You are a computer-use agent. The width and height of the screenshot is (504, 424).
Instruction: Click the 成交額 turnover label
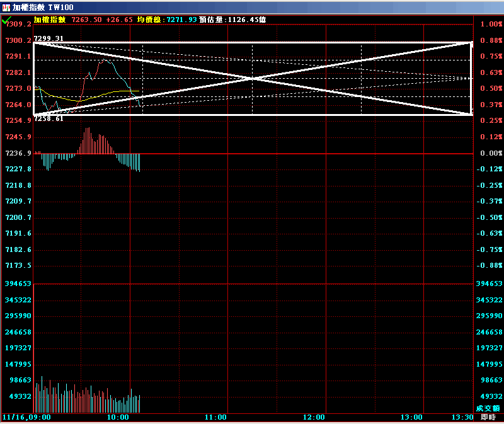tap(488, 408)
